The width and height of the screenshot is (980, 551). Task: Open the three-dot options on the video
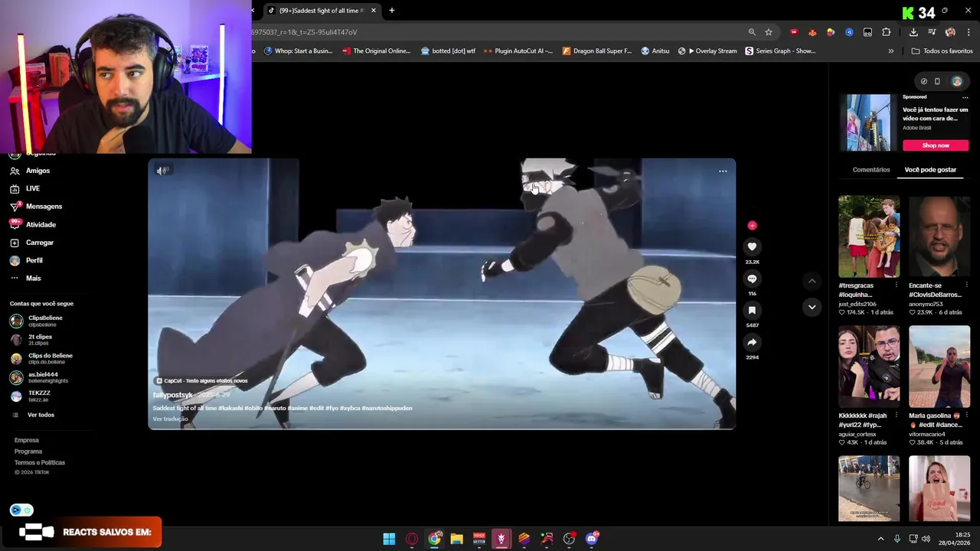pos(723,171)
